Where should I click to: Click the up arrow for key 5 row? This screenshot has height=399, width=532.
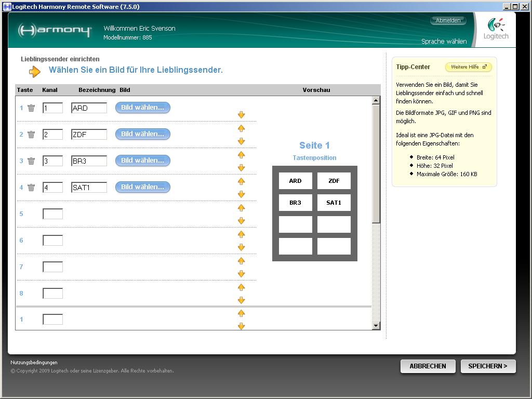(241, 208)
